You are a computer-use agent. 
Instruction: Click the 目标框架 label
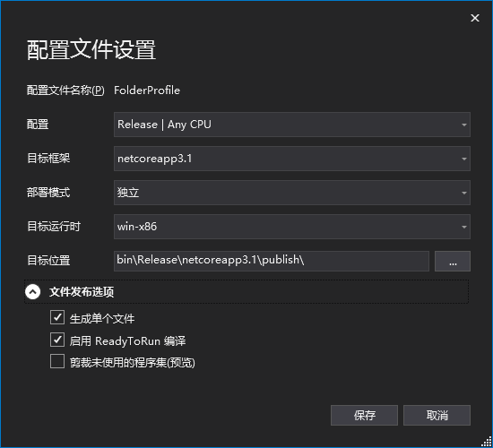tap(48, 158)
